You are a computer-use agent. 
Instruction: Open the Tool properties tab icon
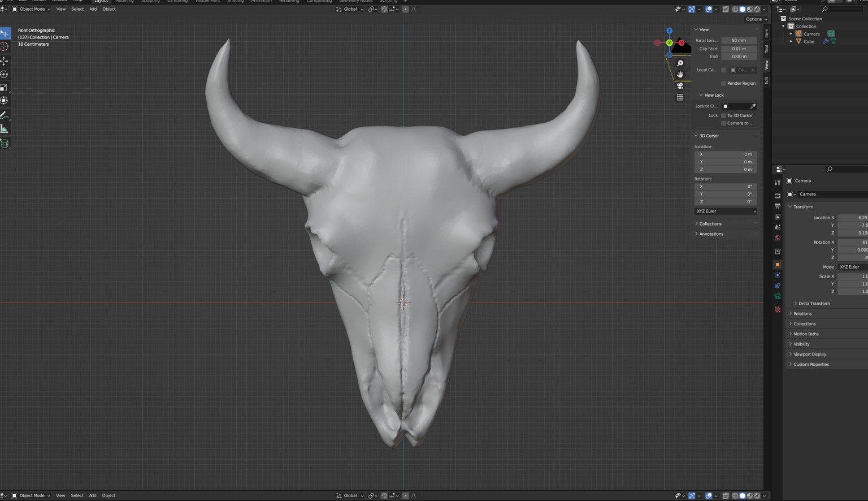778,182
